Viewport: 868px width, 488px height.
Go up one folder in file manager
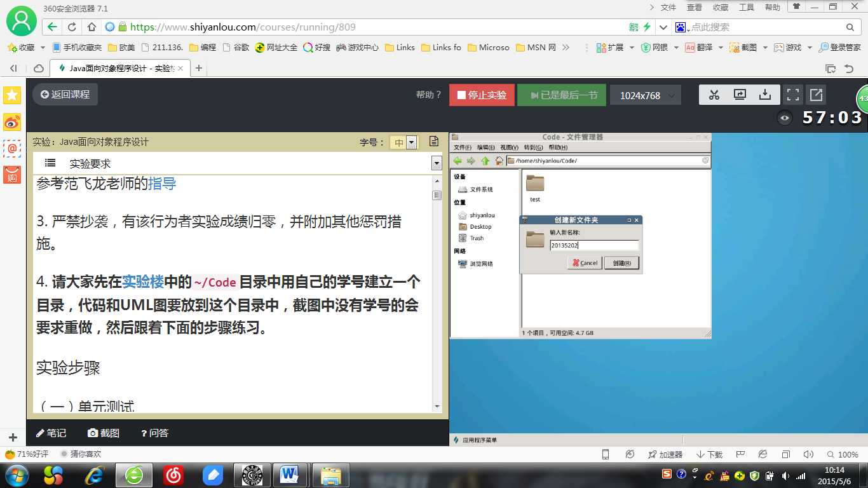point(485,161)
